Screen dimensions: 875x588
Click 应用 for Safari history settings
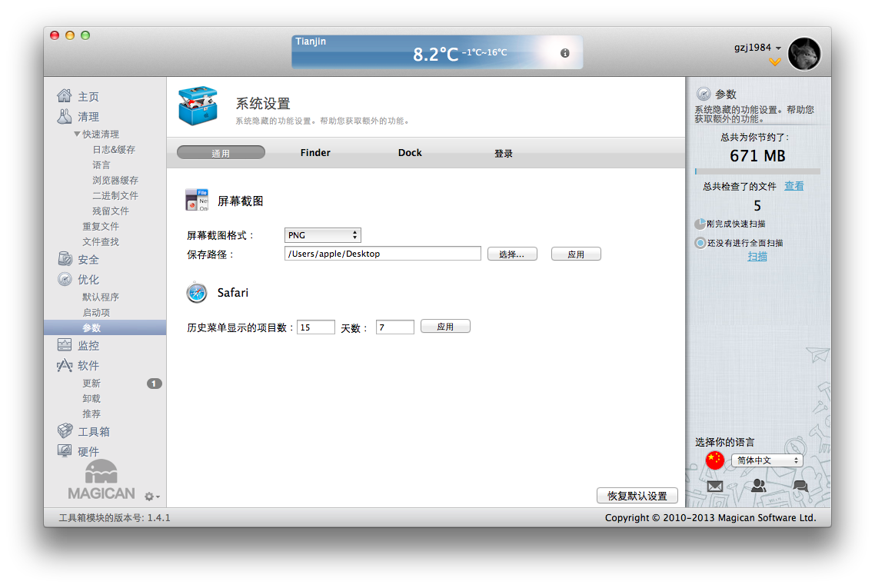pos(445,327)
